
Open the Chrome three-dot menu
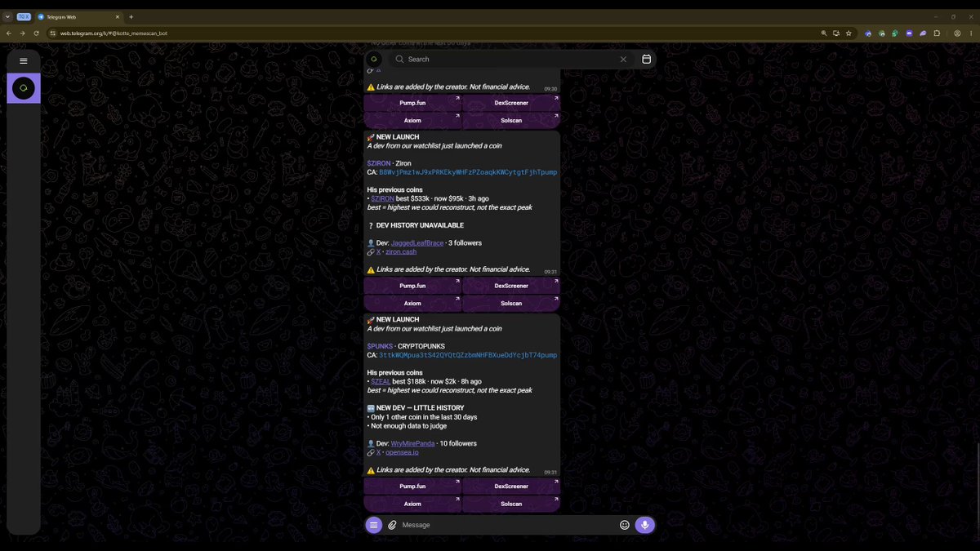point(971,33)
